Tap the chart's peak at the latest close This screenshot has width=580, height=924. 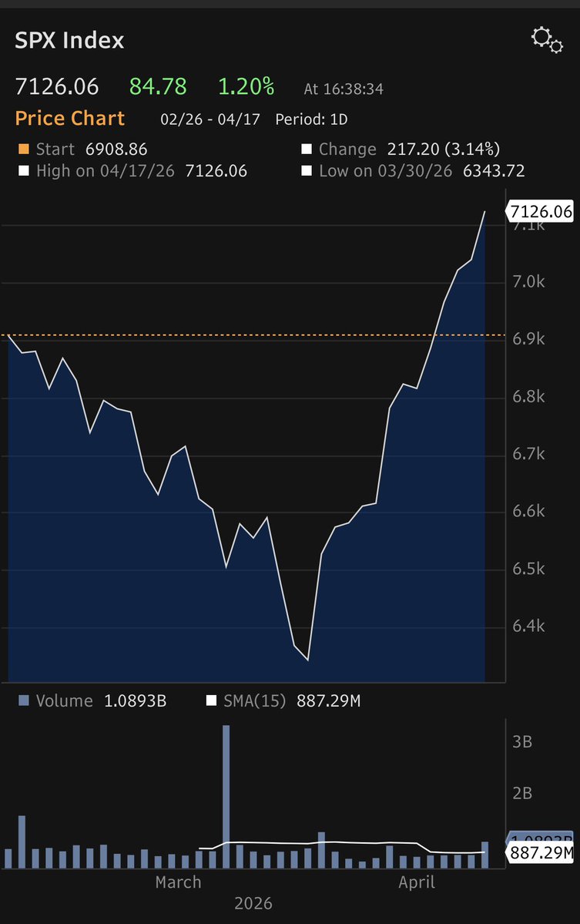click(x=485, y=212)
